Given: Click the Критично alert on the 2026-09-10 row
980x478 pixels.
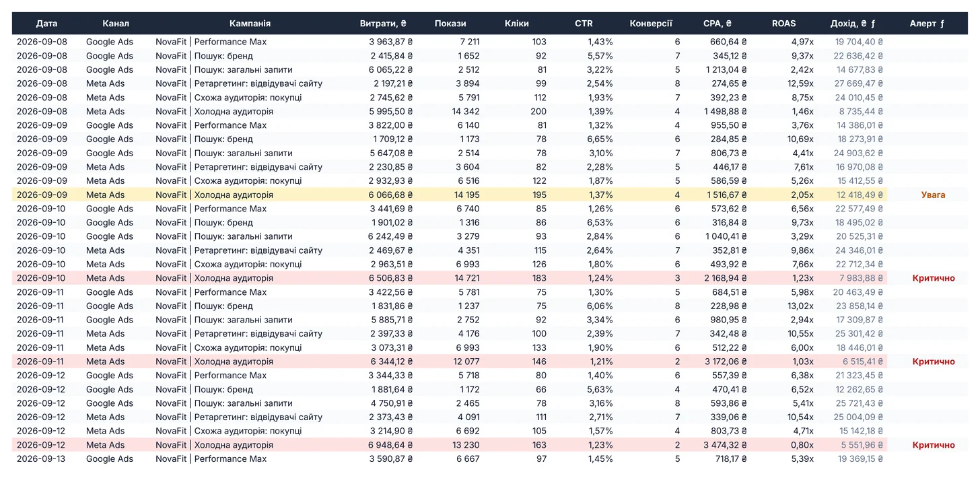Looking at the screenshot, I should pos(934,278).
